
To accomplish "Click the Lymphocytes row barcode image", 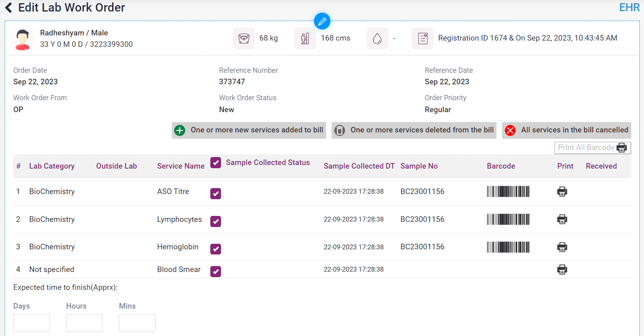I will [x=508, y=219].
